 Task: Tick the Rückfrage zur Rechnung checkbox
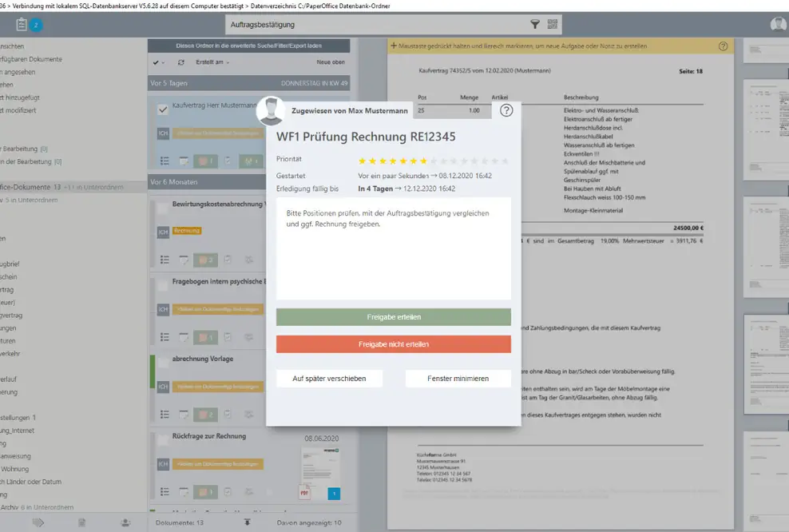click(x=163, y=440)
